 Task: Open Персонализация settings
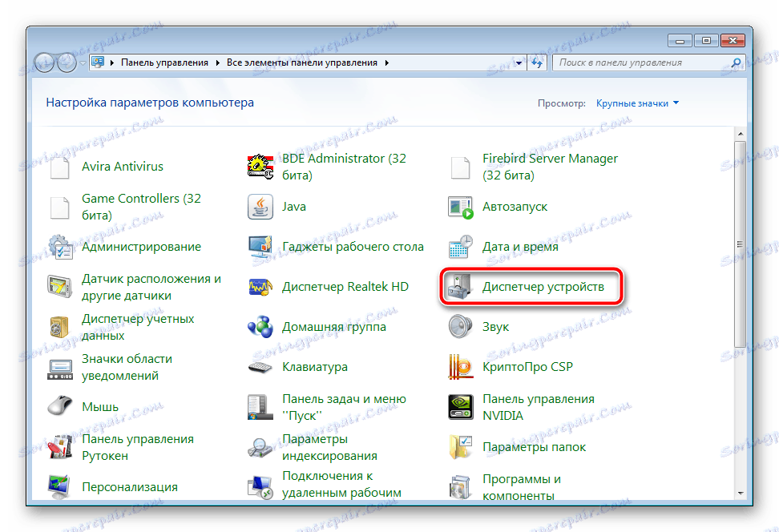129,486
